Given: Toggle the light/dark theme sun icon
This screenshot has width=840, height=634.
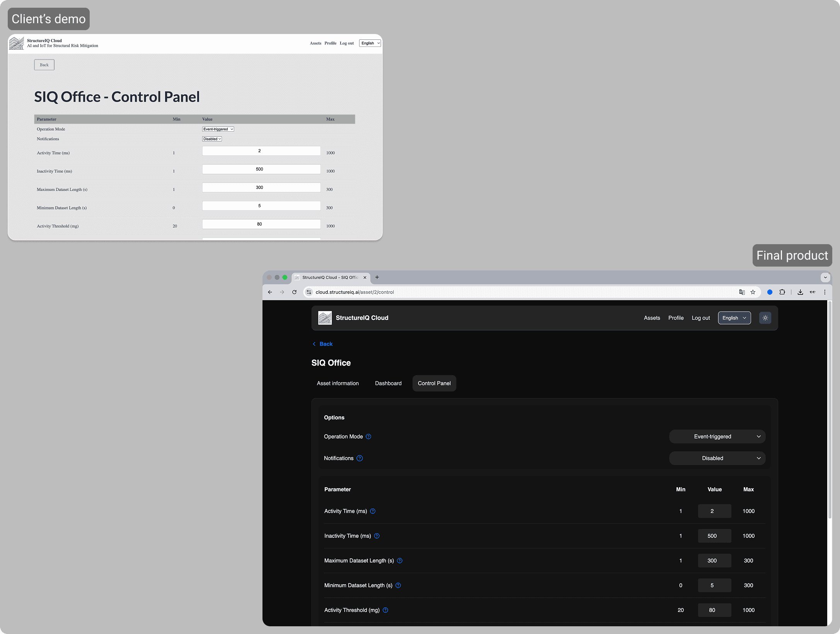Looking at the screenshot, I should pyautogui.click(x=765, y=318).
